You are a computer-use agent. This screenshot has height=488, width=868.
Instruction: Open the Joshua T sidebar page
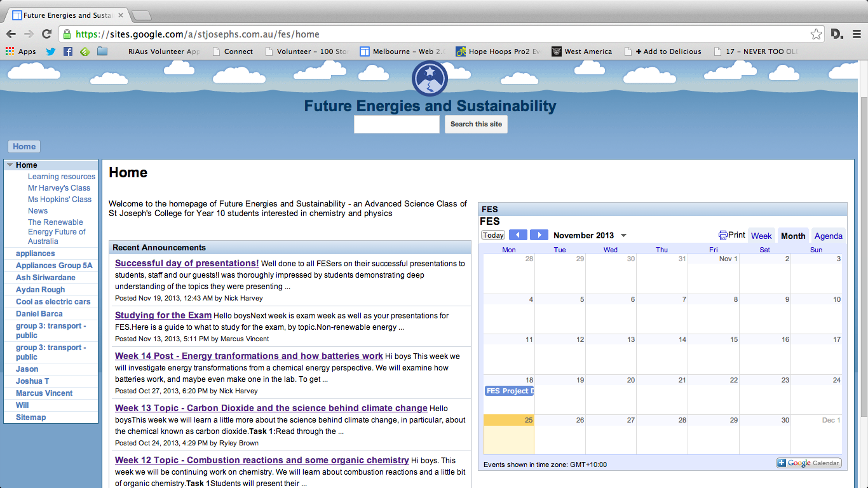click(32, 381)
